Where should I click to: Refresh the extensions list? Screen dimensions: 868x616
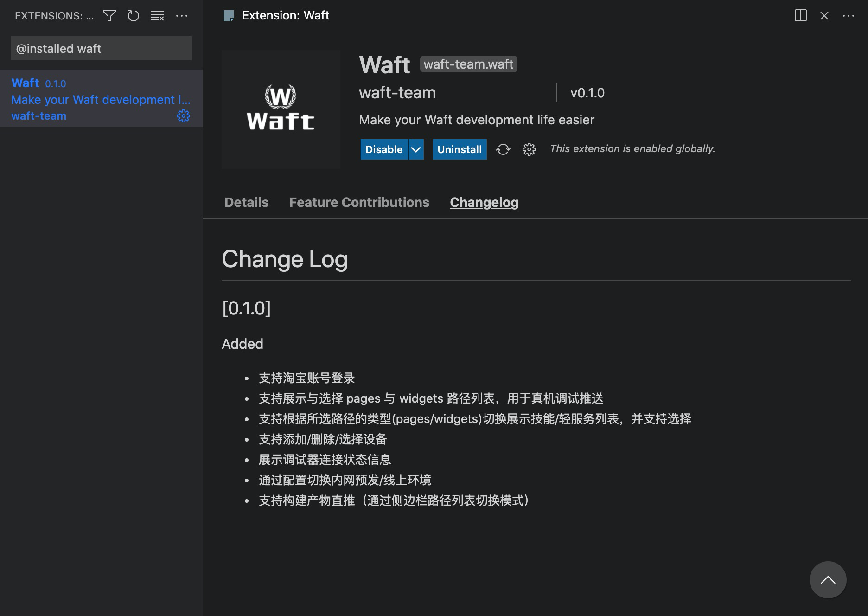coord(134,16)
